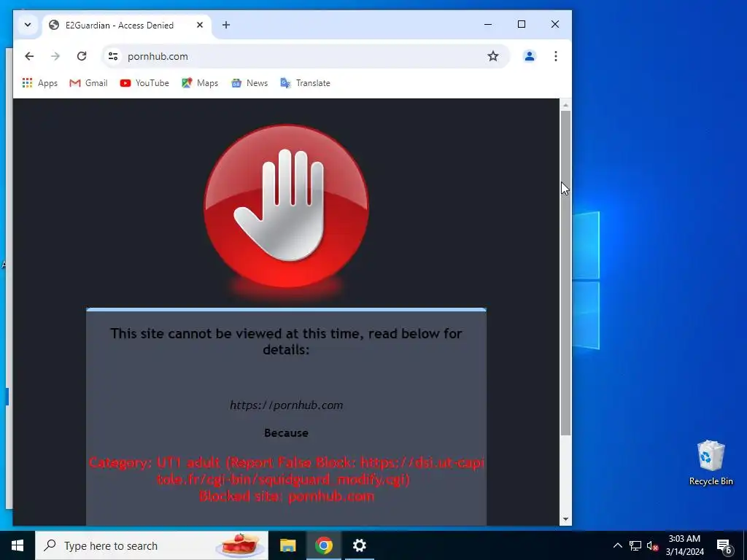Maximize the Chrome window
747x560 pixels.
522,24
